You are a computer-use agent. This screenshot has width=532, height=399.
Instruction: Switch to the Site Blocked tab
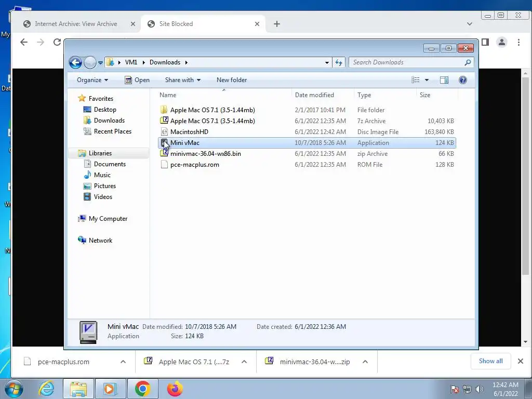tap(176, 24)
